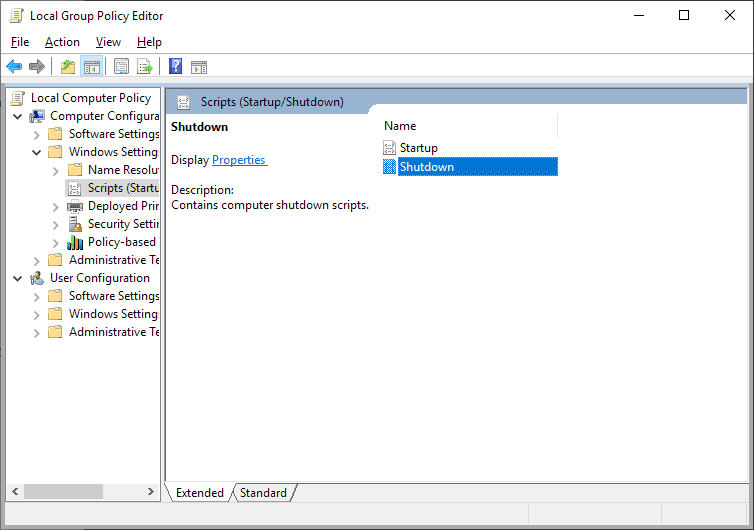Toggle Show/Hide Console Tree toolbar icon
The width and height of the screenshot is (754, 530).
[91, 66]
